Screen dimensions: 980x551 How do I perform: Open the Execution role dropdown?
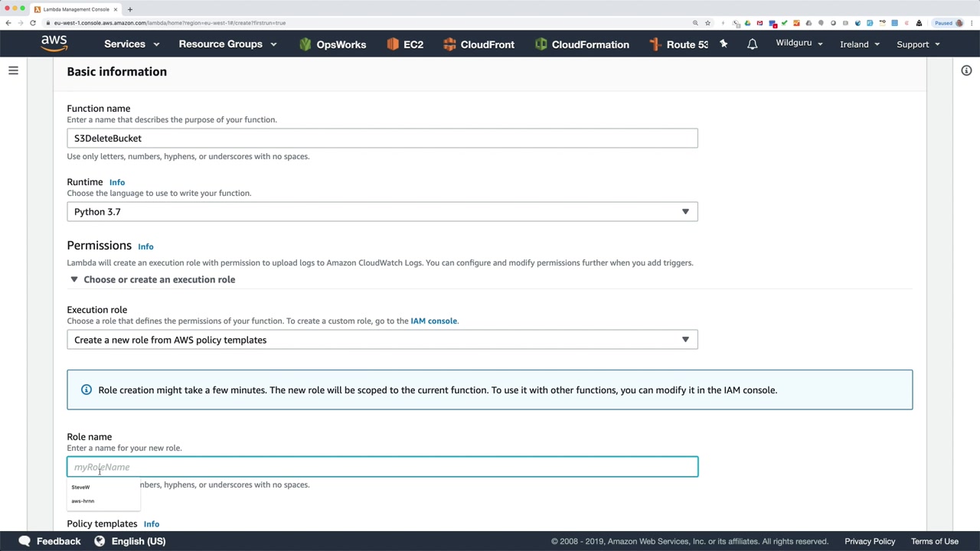click(x=382, y=340)
